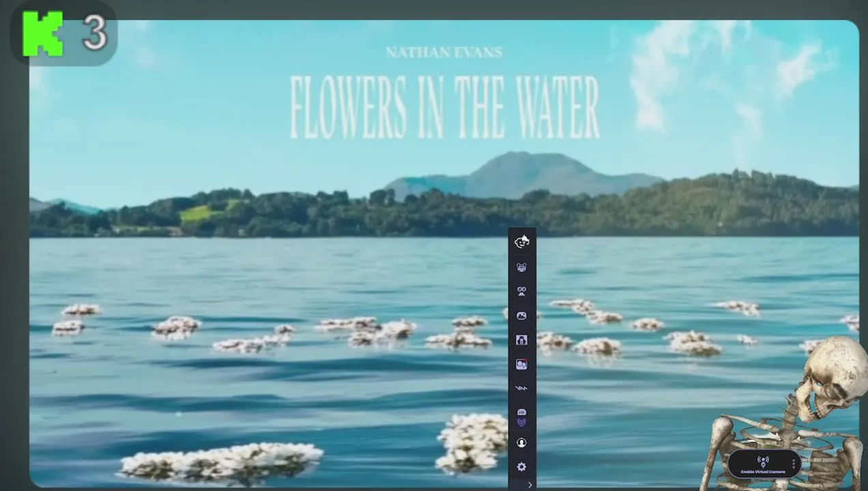Open the landscape backgrounds icon in sidebar

tap(521, 316)
